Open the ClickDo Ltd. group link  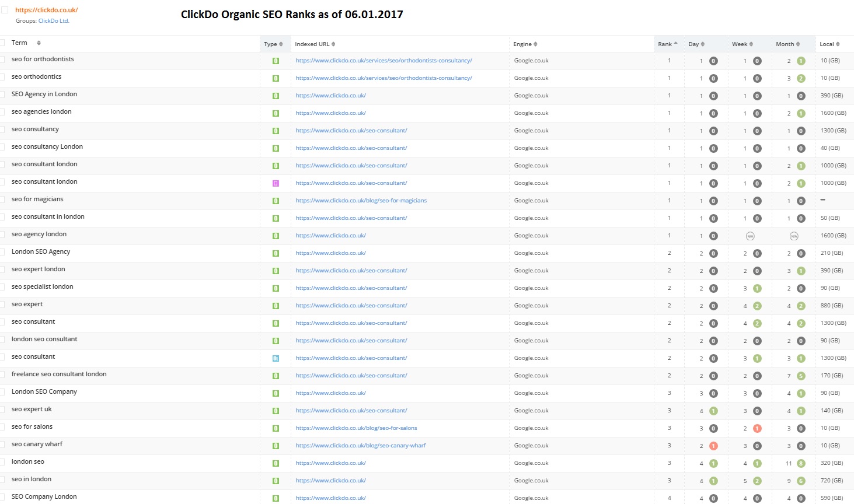pos(54,21)
